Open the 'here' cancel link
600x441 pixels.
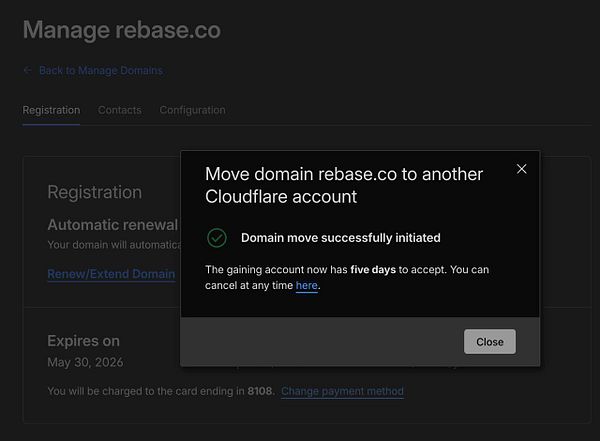coord(307,286)
